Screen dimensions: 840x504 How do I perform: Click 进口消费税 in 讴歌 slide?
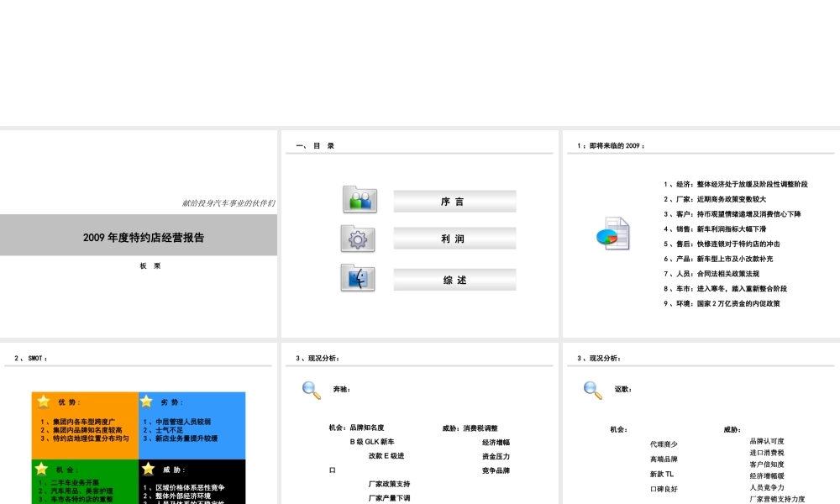[x=767, y=453]
